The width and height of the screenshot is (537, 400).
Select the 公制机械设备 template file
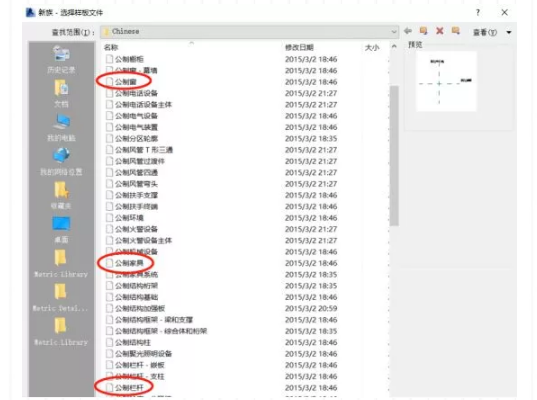132,252
